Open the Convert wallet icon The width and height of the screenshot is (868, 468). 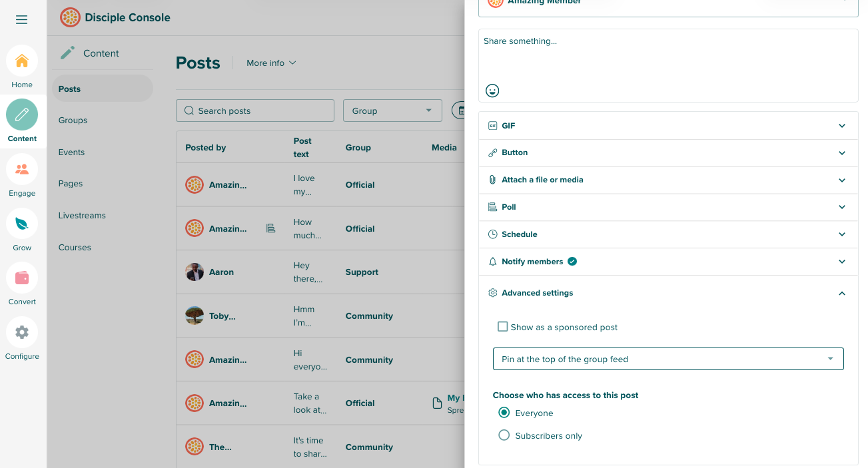coord(22,278)
